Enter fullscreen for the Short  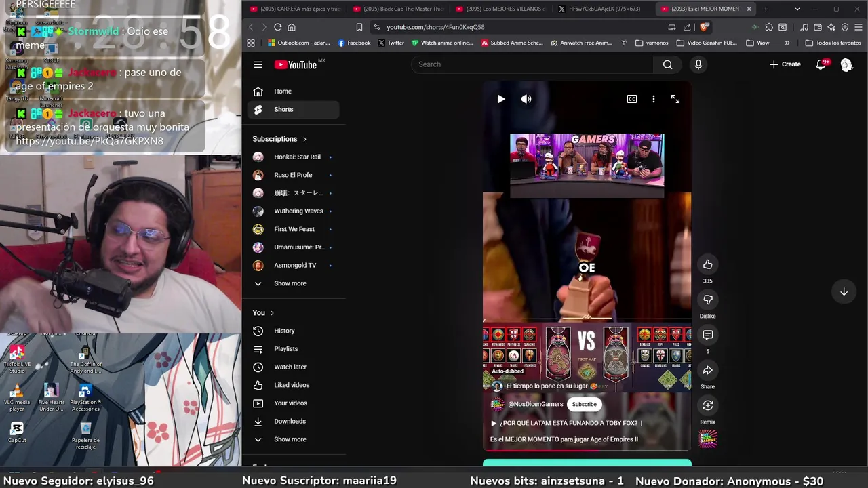[675, 99]
